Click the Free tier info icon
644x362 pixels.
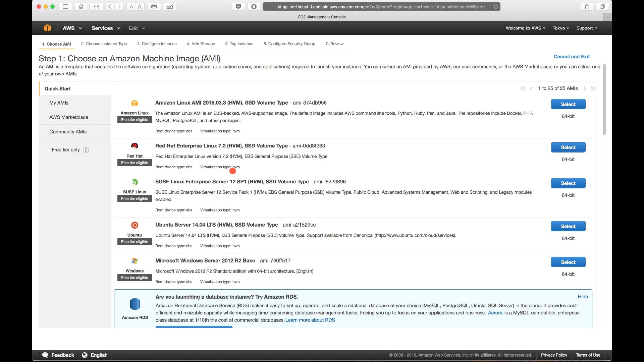click(x=86, y=150)
